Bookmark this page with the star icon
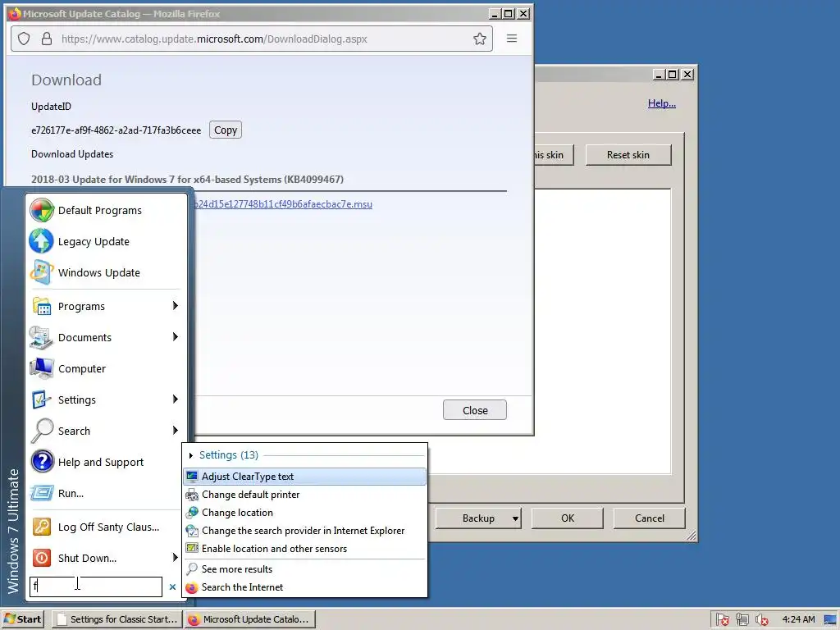Screen dimensions: 840x630 click(x=479, y=39)
